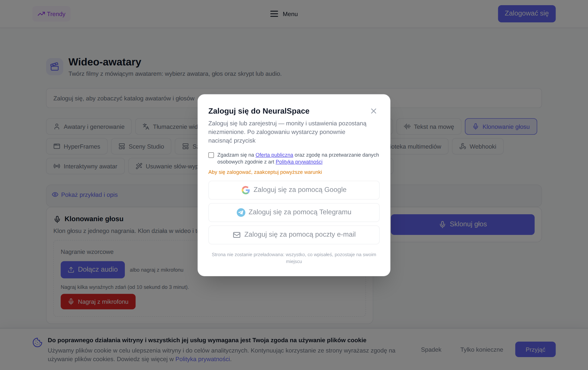588x370 pixels.
Task: Follow Polityka prywatności link in dialog
Action: point(299,162)
